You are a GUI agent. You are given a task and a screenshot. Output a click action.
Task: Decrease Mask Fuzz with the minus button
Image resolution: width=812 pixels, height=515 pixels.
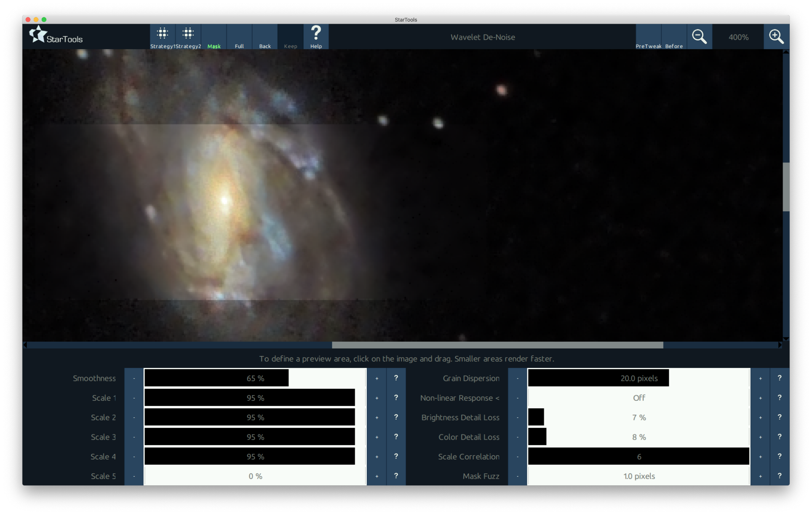[518, 476]
